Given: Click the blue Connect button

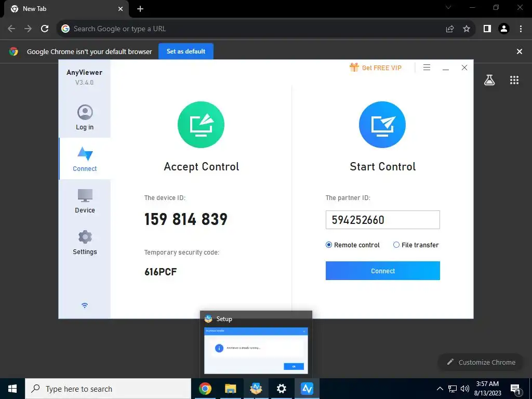Looking at the screenshot, I should tap(383, 271).
